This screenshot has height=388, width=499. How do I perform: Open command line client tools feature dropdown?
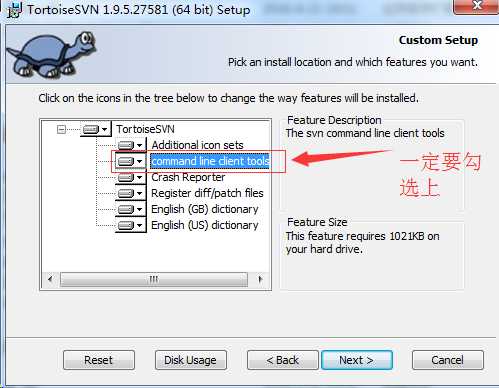(131, 161)
